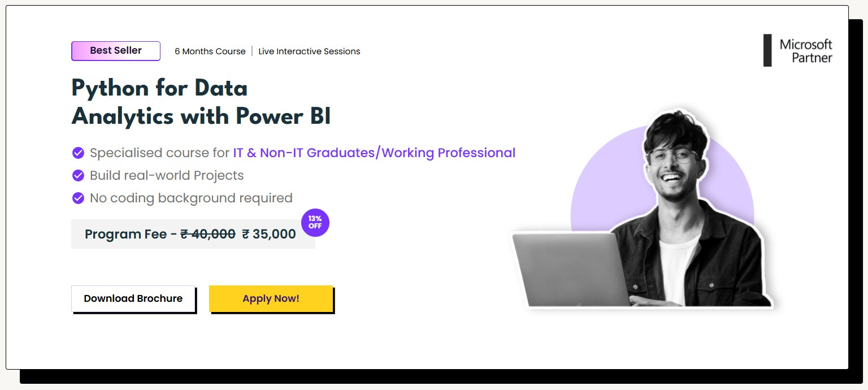This screenshot has height=390, width=868.
Task: Click the checkmark beside No coding background
Action: point(79,198)
